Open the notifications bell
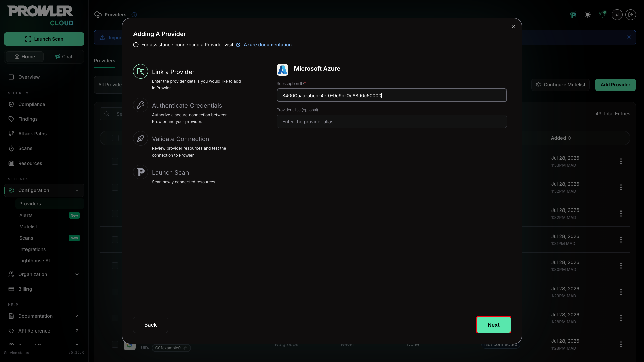This screenshot has width=644, height=362. 602,15
